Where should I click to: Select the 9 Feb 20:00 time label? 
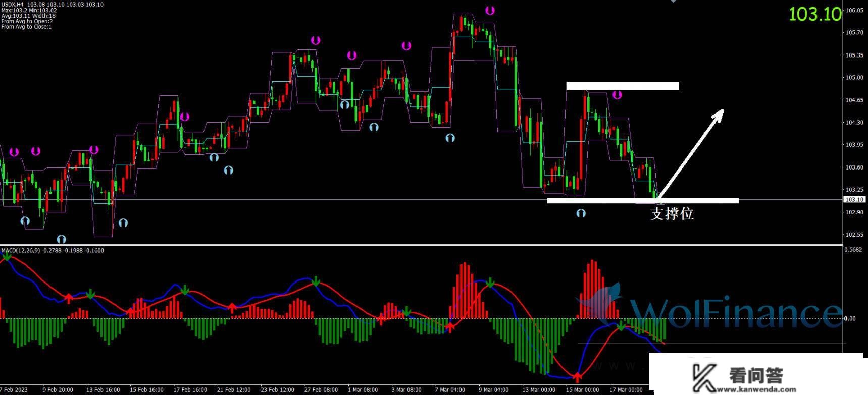pyautogui.click(x=58, y=389)
